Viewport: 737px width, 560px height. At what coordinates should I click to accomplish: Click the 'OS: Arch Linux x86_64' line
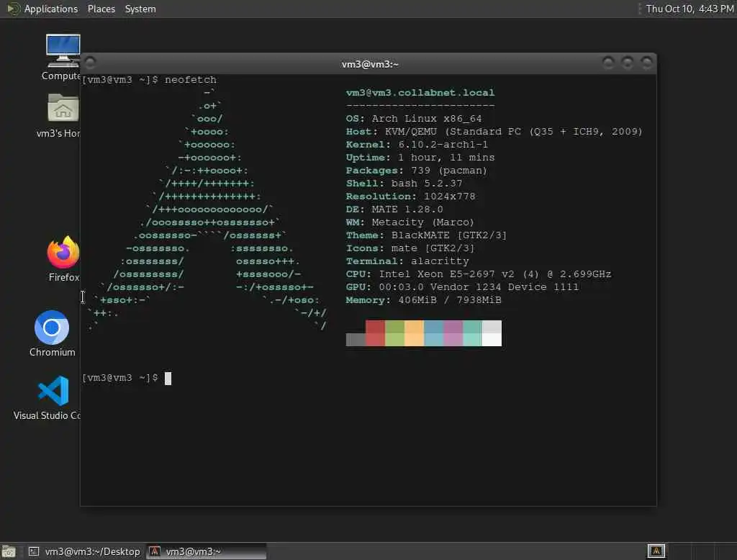[414, 119]
